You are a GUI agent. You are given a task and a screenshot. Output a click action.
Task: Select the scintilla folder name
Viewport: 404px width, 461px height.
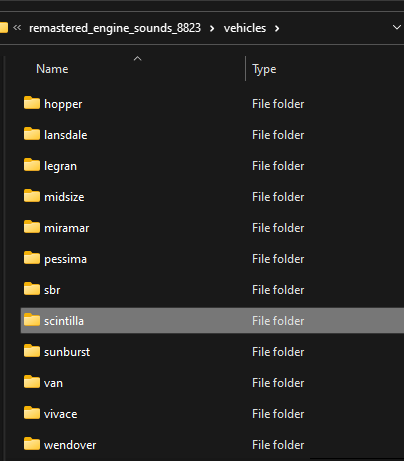pyautogui.click(x=64, y=321)
